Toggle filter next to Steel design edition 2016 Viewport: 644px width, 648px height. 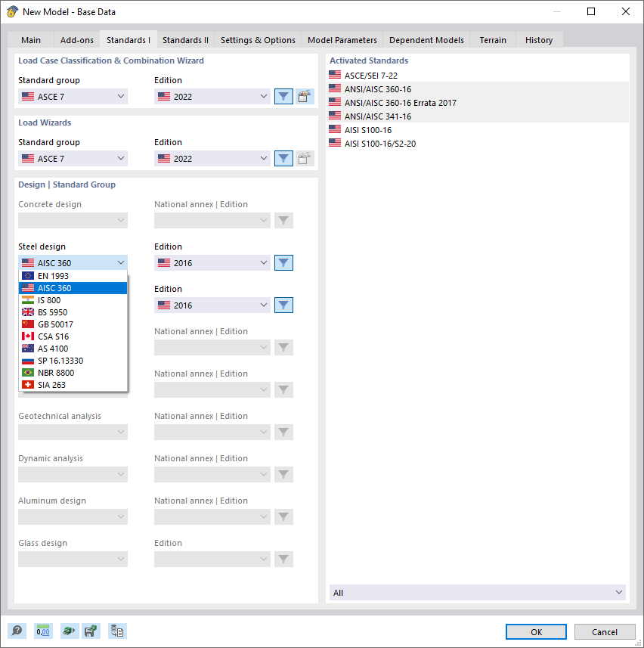point(283,263)
